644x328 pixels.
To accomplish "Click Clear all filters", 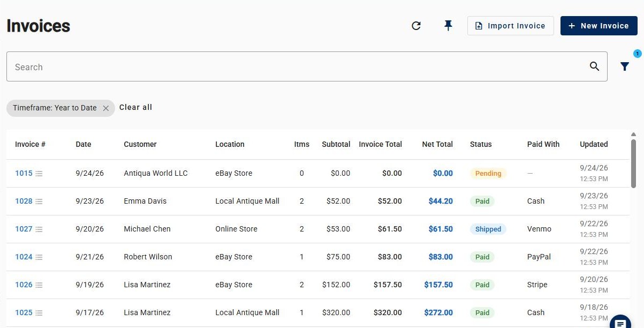I will pos(136,107).
